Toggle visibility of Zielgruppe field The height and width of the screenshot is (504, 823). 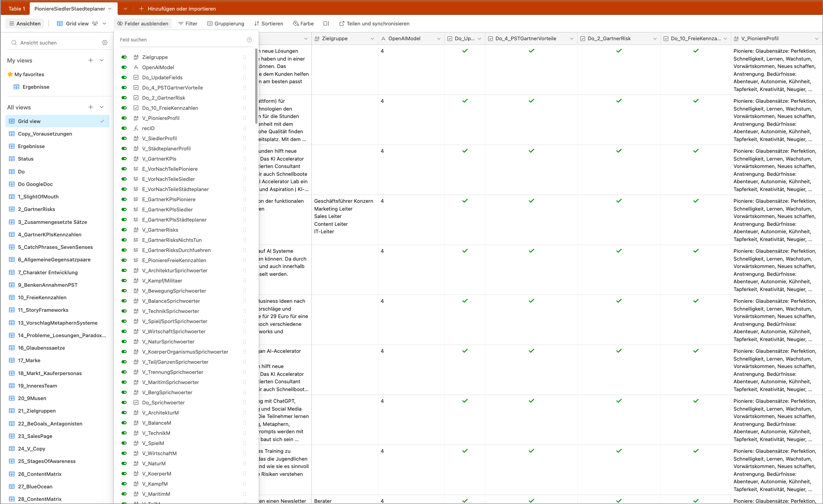click(x=124, y=57)
